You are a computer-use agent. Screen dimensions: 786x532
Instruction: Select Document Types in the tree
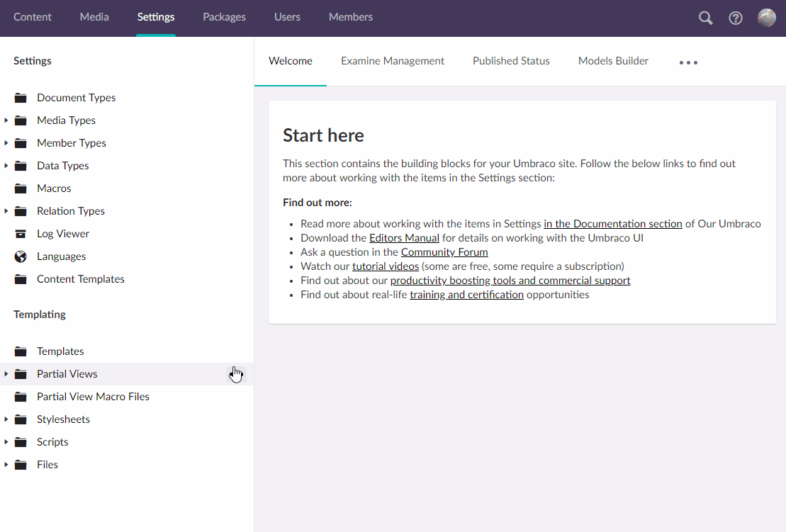pyautogui.click(x=77, y=98)
